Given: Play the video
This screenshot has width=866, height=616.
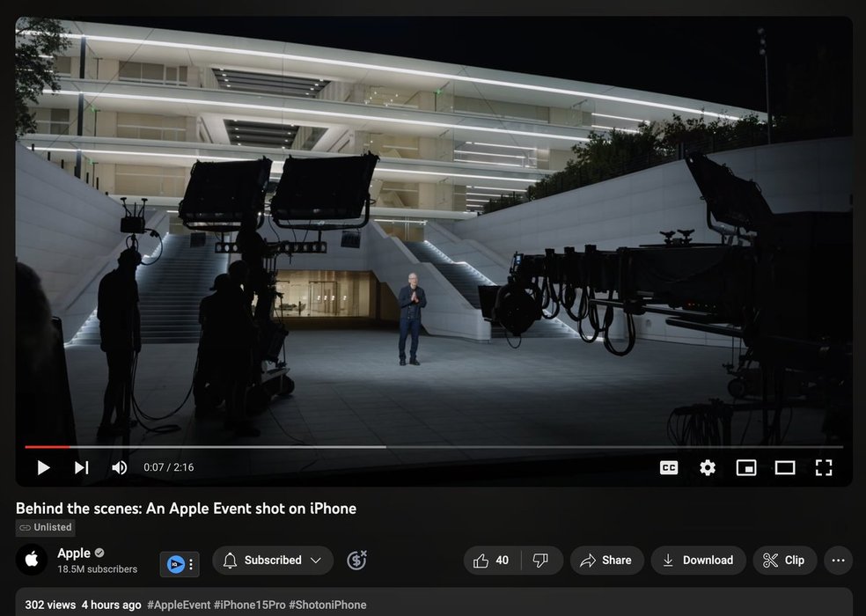Looking at the screenshot, I should pyautogui.click(x=43, y=468).
